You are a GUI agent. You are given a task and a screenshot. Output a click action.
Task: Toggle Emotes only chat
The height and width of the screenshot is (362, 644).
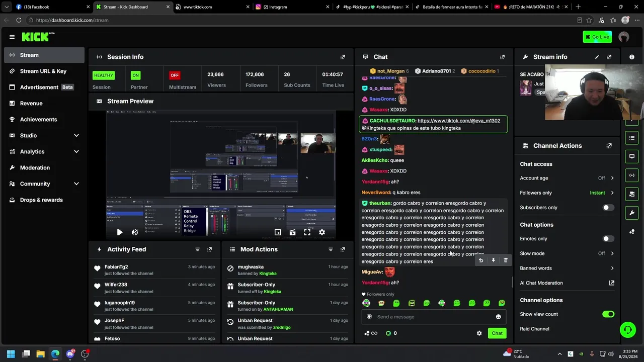[x=608, y=239]
